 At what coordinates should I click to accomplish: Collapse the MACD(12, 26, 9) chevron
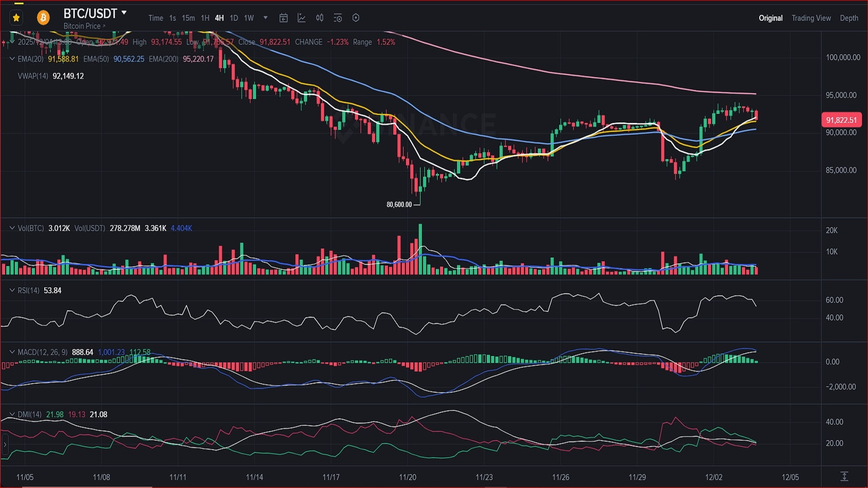[12, 352]
